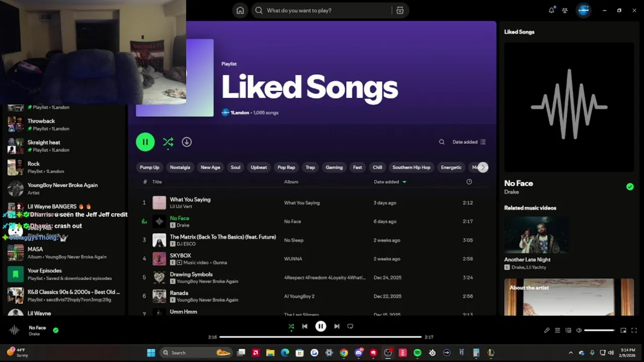Open album link "WUNNA"
The width and height of the screenshot is (644, 362).
(x=293, y=259)
